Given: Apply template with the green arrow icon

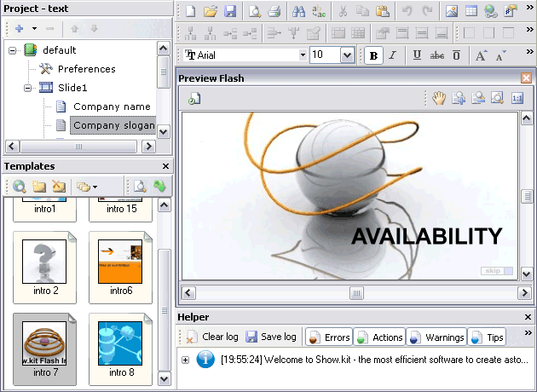Looking at the screenshot, I should pos(159,187).
